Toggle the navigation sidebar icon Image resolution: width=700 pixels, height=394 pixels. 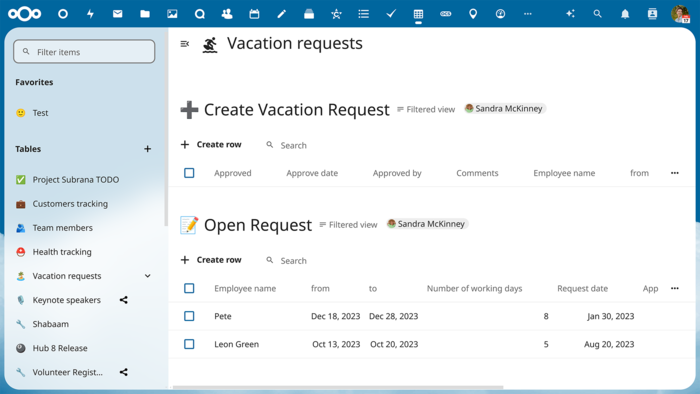tap(184, 44)
